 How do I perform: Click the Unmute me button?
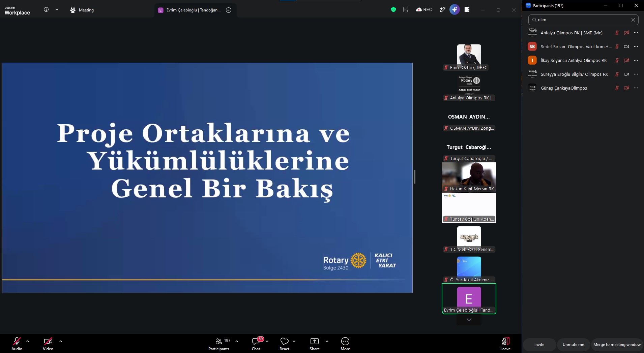pyautogui.click(x=573, y=345)
